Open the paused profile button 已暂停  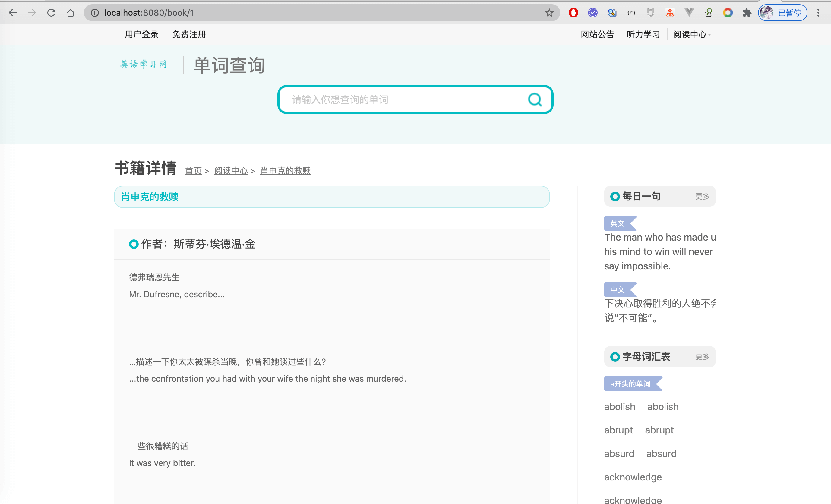(x=782, y=13)
